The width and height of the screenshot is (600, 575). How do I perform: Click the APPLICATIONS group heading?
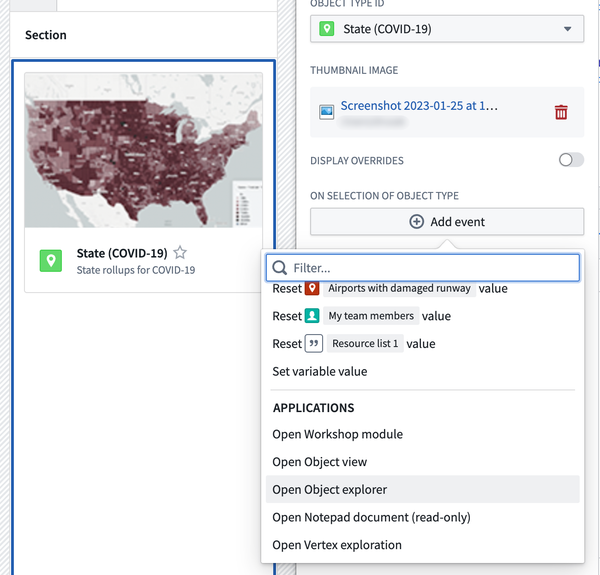(x=313, y=408)
